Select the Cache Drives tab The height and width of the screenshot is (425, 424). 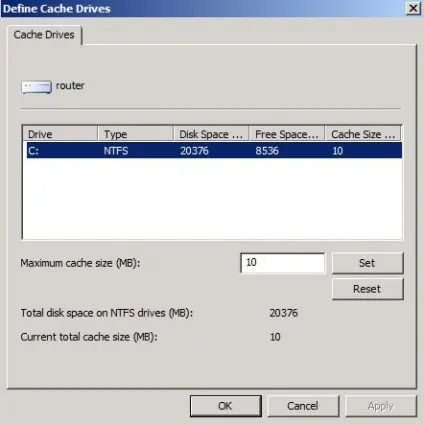tap(44, 35)
